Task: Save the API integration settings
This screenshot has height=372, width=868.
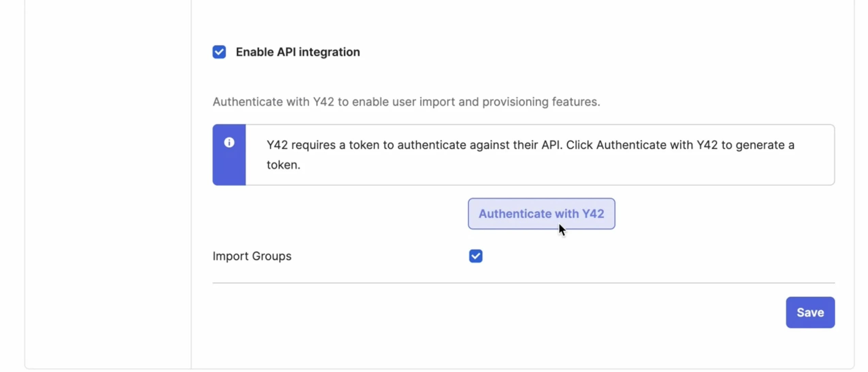Action: tap(810, 312)
